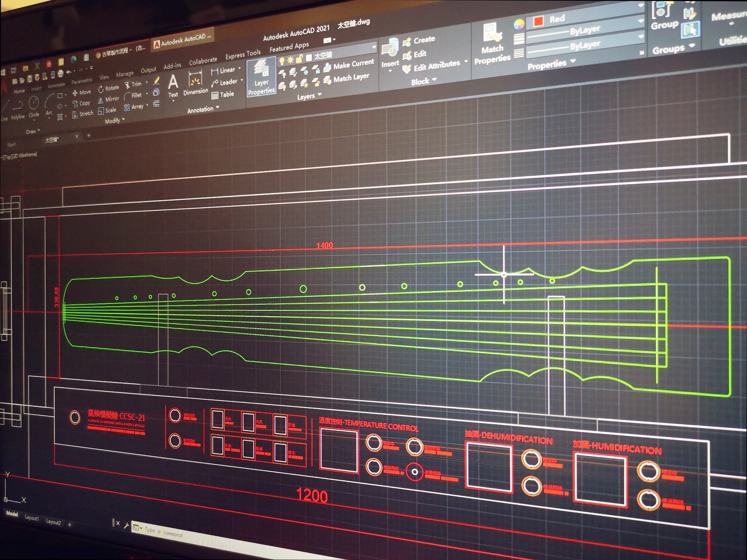
Task: Open the Express Tools ribbon tab
Action: (243, 55)
